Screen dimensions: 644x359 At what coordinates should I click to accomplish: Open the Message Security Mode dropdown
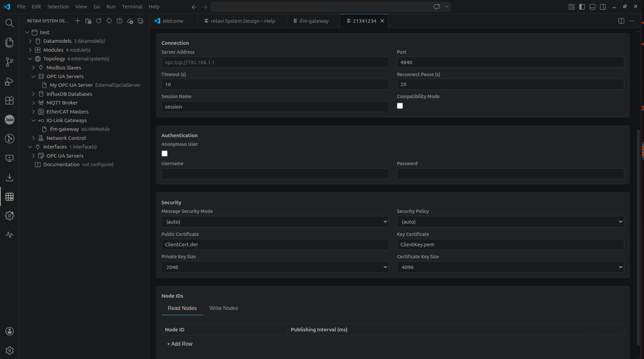tap(275, 222)
